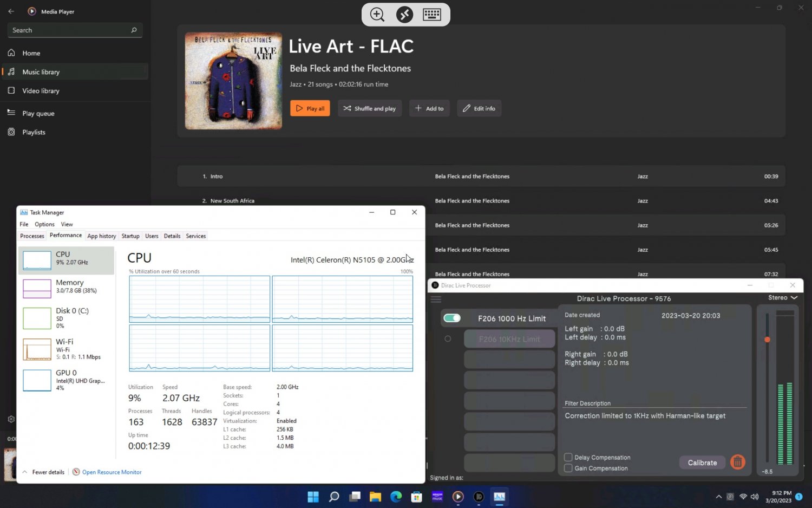This screenshot has width=812, height=508.
Task: Switch to Dirac Live via taskbar icon
Action: pyautogui.click(x=479, y=497)
